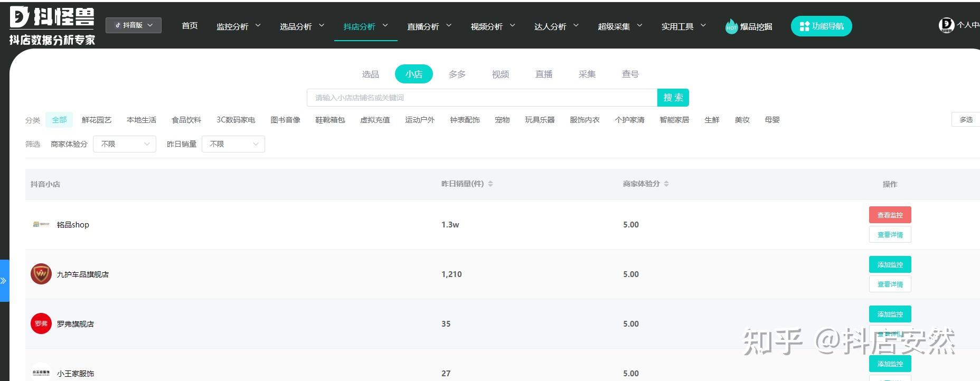Screen dimensions: 980x381
Task: Switch to the 查号 tab
Action: (630, 74)
